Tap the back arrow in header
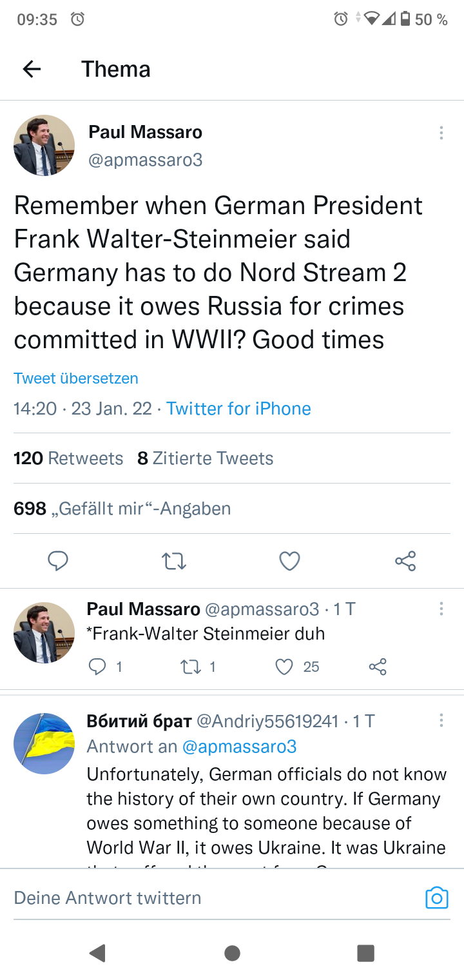The image size is (464, 980). (x=32, y=69)
